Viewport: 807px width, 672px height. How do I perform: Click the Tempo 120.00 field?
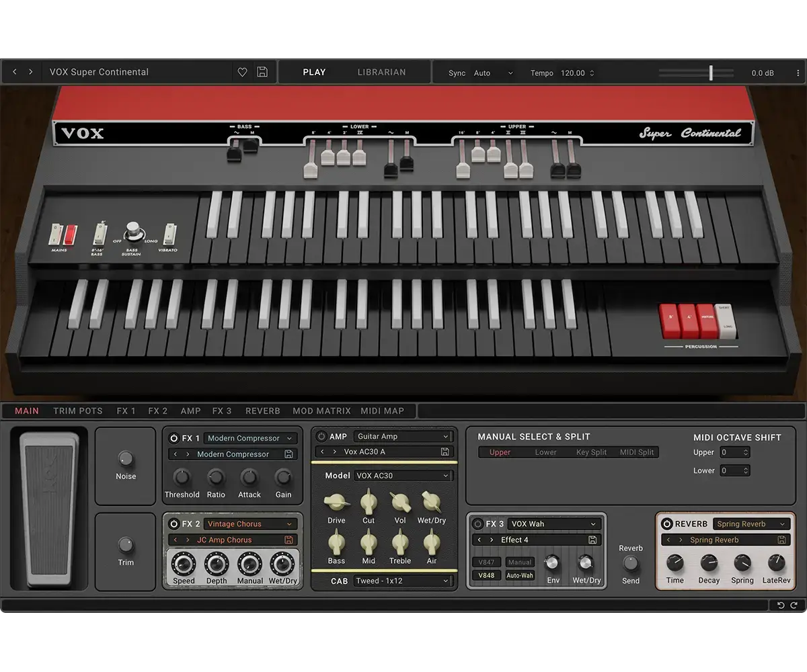point(573,73)
